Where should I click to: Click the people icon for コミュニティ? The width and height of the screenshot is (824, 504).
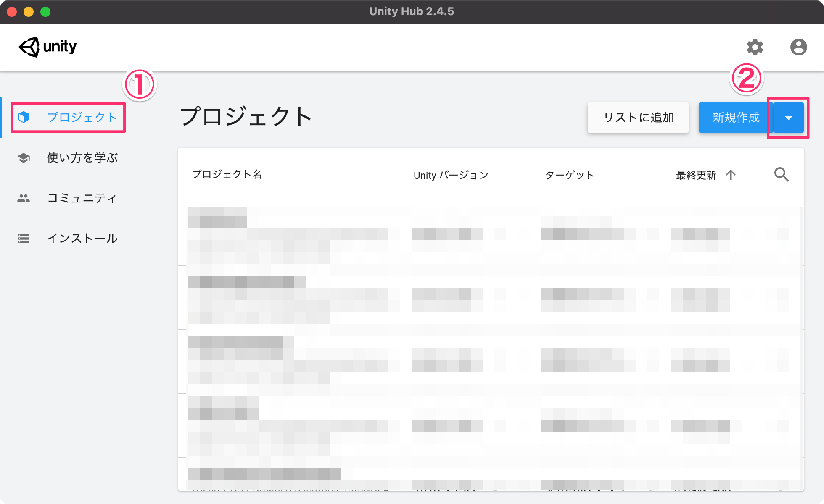click(24, 198)
